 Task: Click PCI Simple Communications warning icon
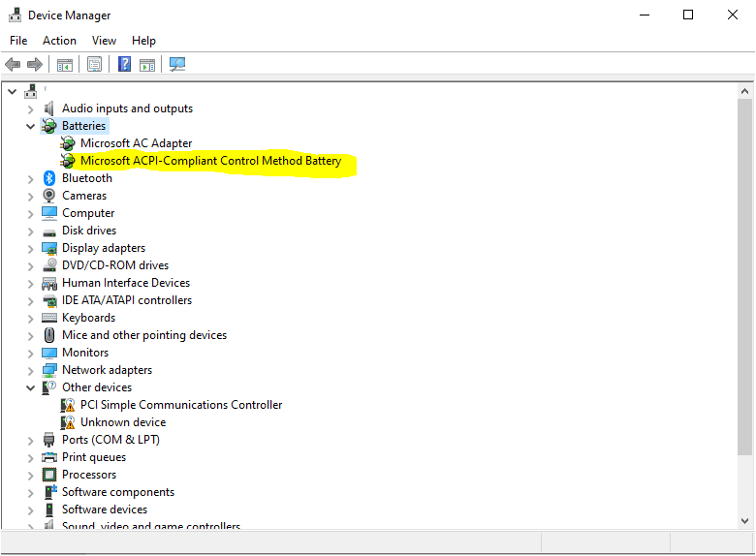pos(68,405)
